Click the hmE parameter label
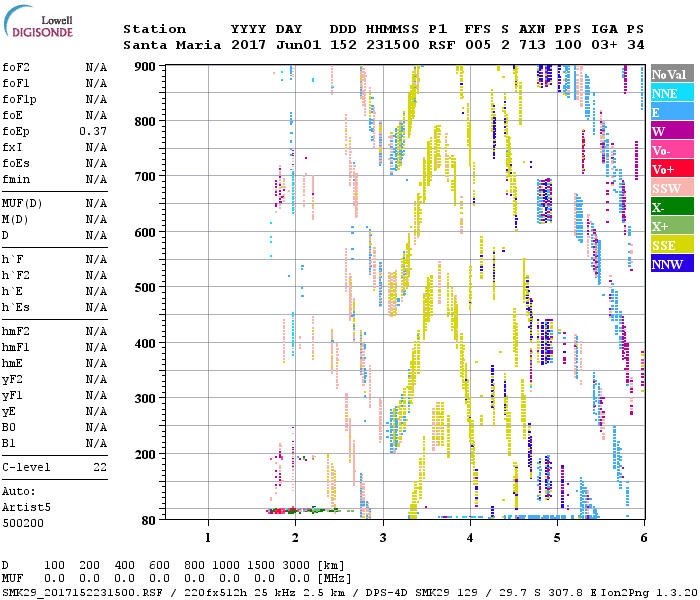 click(12, 363)
